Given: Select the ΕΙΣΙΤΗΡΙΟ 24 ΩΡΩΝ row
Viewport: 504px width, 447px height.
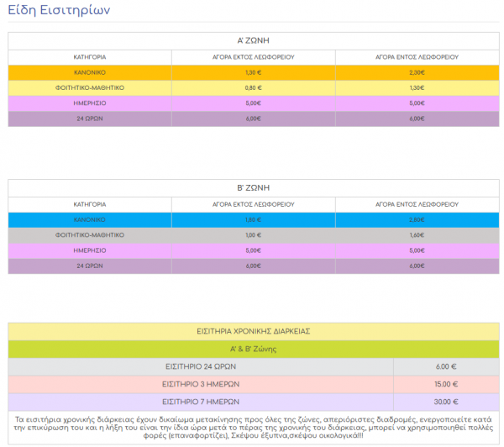Looking at the screenshot, I should click(254, 367).
